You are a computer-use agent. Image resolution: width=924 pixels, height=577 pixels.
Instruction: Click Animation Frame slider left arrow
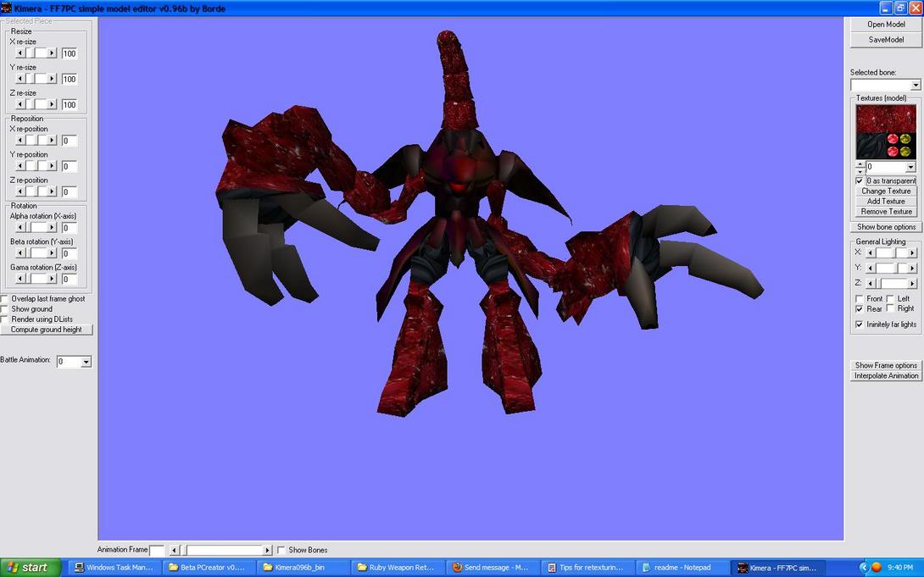click(174, 551)
